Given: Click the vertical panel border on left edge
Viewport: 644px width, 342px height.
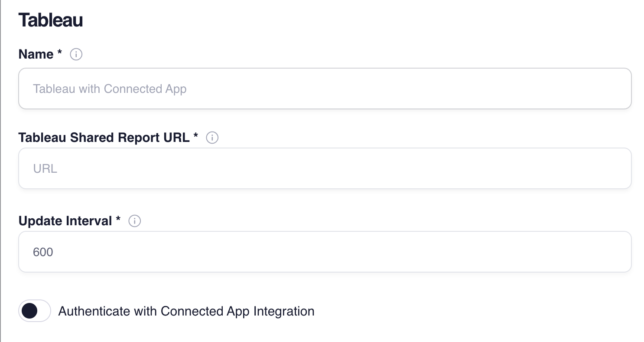Looking at the screenshot, I should 1,171.
